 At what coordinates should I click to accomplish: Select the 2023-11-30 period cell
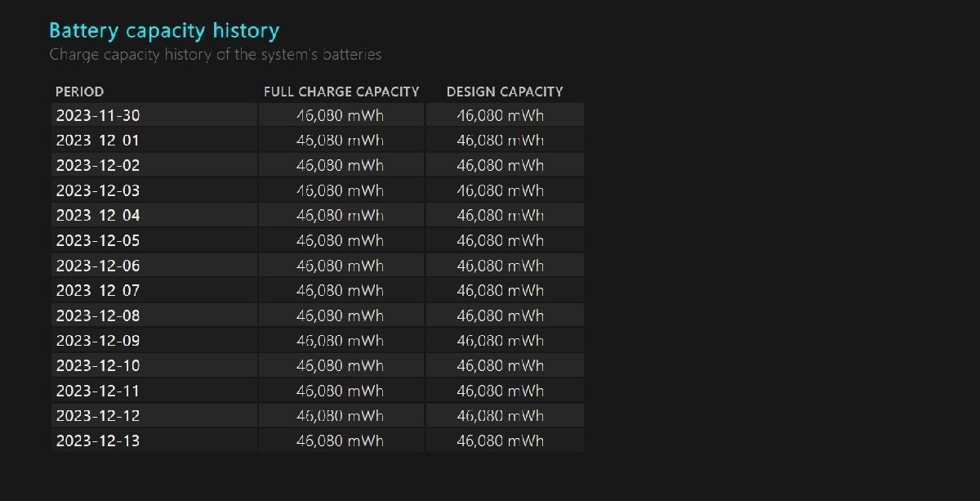click(98, 115)
